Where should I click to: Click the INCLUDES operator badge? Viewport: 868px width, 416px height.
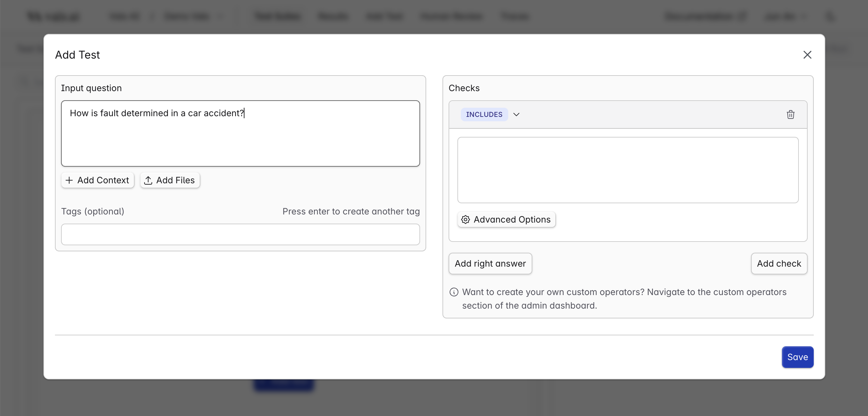pyautogui.click(x=484, y=115)
